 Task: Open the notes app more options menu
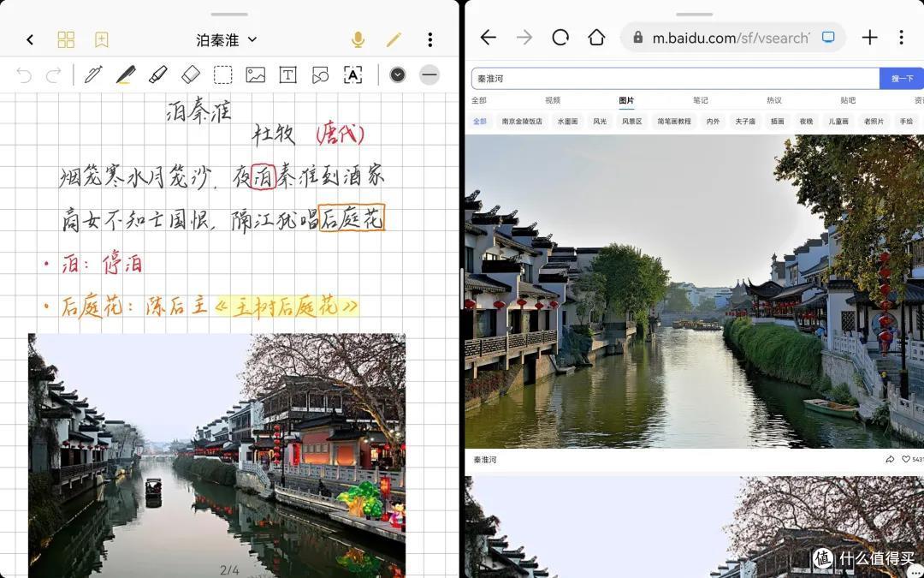(430, 39)
